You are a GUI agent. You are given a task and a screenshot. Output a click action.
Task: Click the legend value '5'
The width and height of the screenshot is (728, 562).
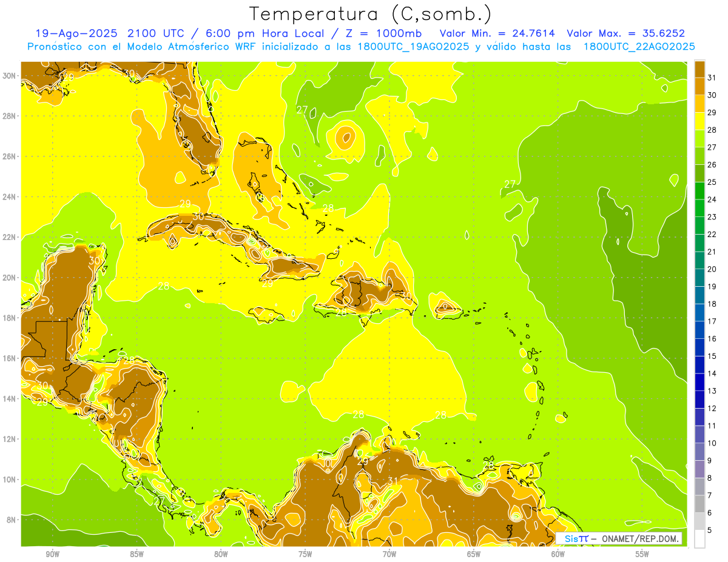(x=710, y=530)
